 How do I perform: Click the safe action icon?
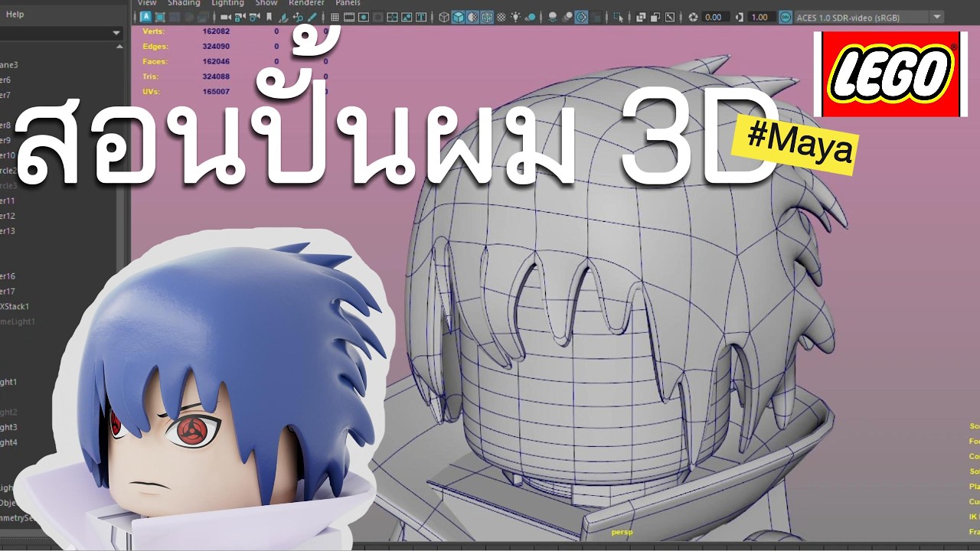coord(407,17)
